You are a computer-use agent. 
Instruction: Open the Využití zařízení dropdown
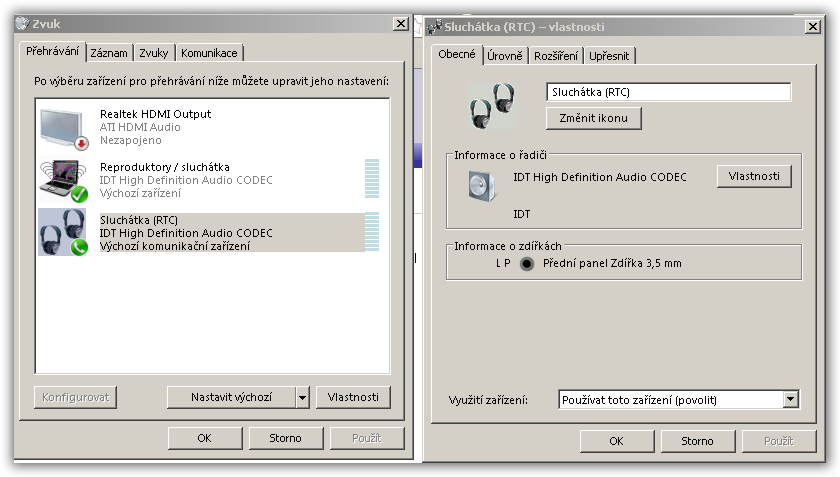click(791, 400)
